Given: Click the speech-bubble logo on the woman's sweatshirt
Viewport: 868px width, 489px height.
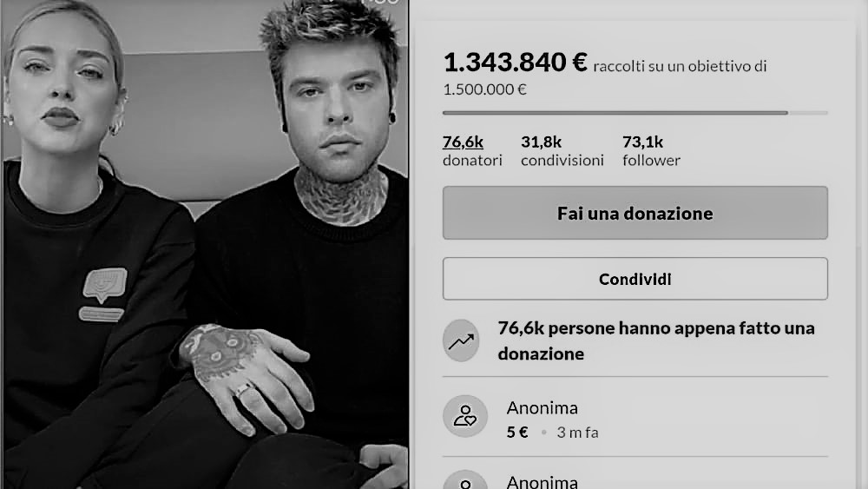Looking at the screenshot, I should [x=105, y=285].
